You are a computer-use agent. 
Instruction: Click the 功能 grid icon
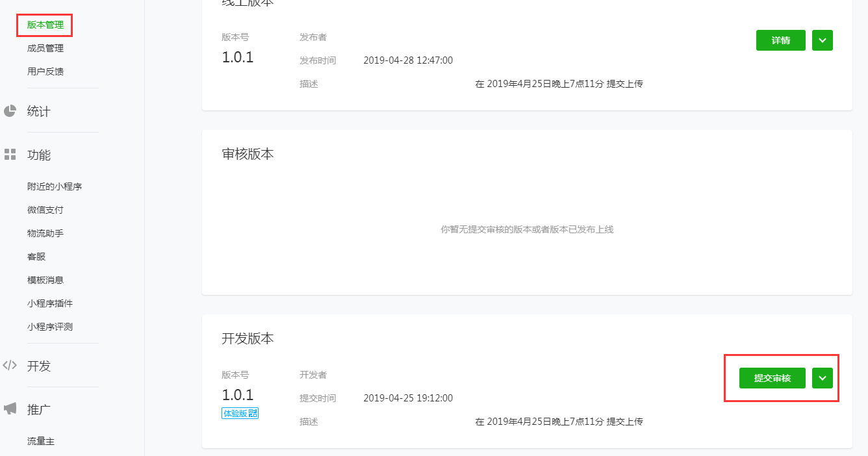tap(10, 155)
